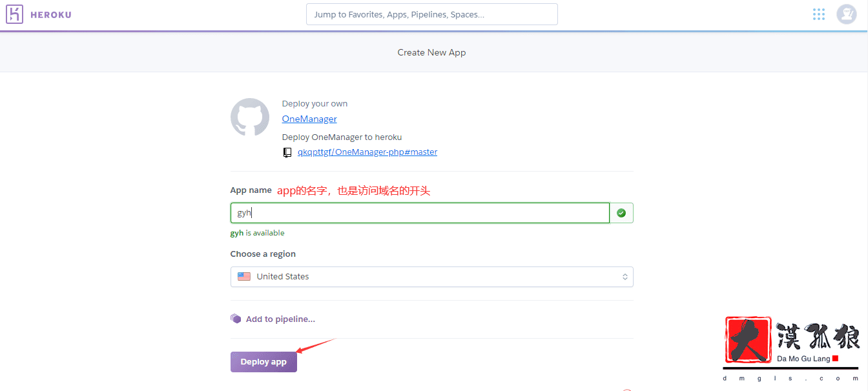The image size is (868, 391).
Task: Click the "gyh is available" status message
Action: pos(257,233)
